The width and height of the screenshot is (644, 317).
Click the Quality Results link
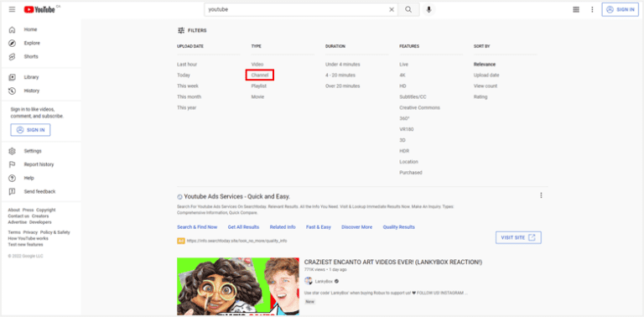[x=399, y=227]
